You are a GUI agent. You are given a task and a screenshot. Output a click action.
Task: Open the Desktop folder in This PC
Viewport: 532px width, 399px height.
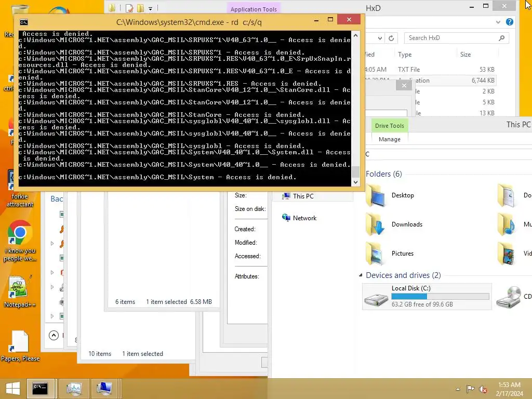tap(390, 195)
